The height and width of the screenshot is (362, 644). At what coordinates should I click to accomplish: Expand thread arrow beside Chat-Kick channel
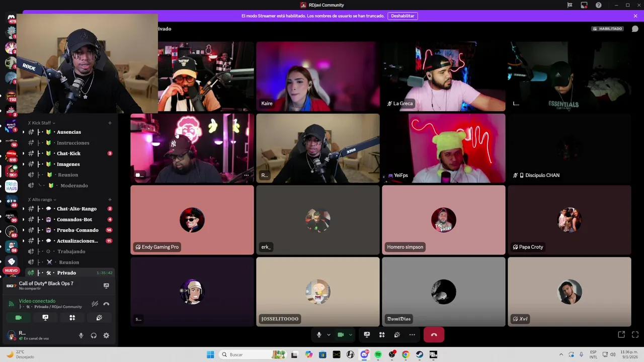pyautogui.click(x=23, y=153)
